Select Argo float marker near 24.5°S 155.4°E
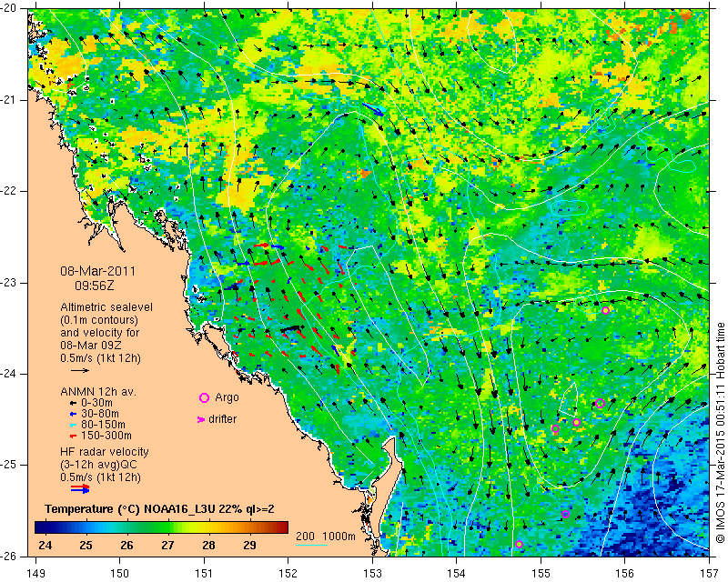 [x=576, y=422]
